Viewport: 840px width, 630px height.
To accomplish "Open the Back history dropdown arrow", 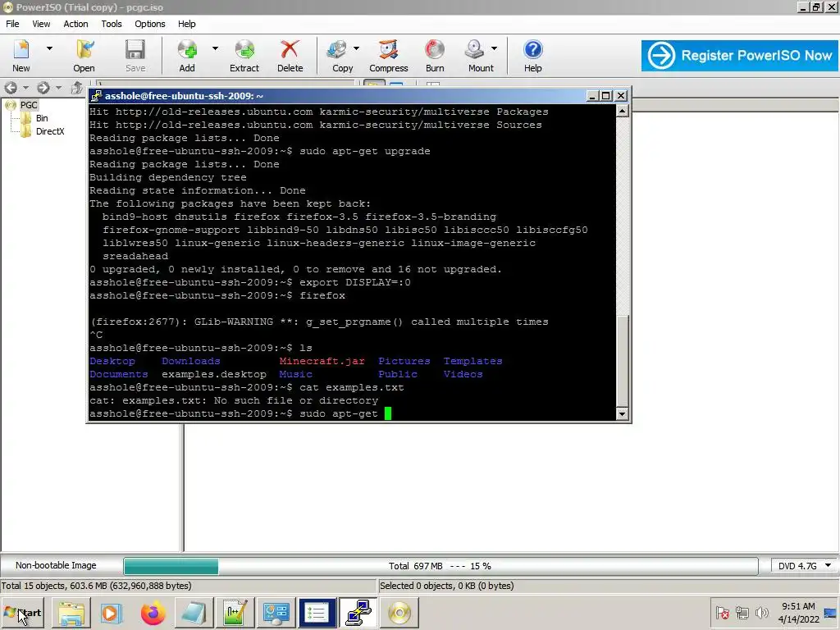I will point(25,87).
